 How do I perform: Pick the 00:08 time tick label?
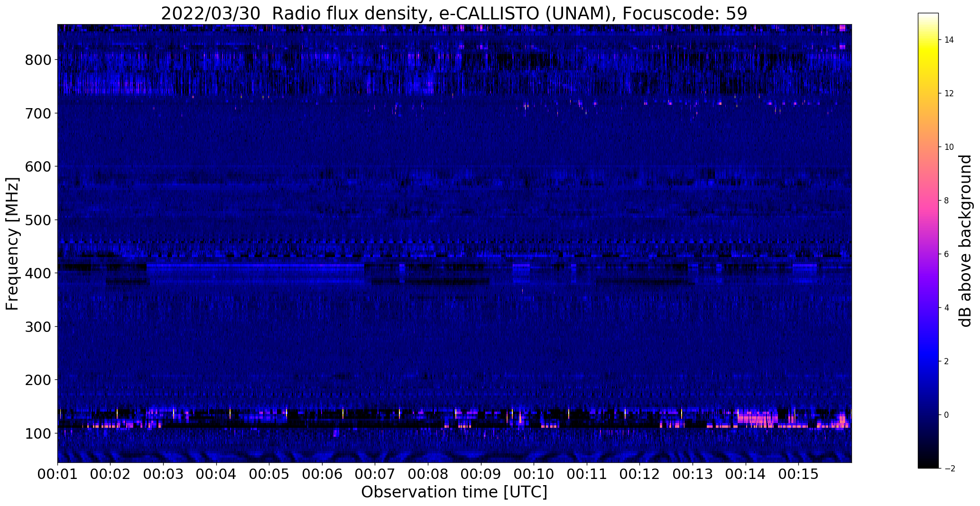pos(428,474)
